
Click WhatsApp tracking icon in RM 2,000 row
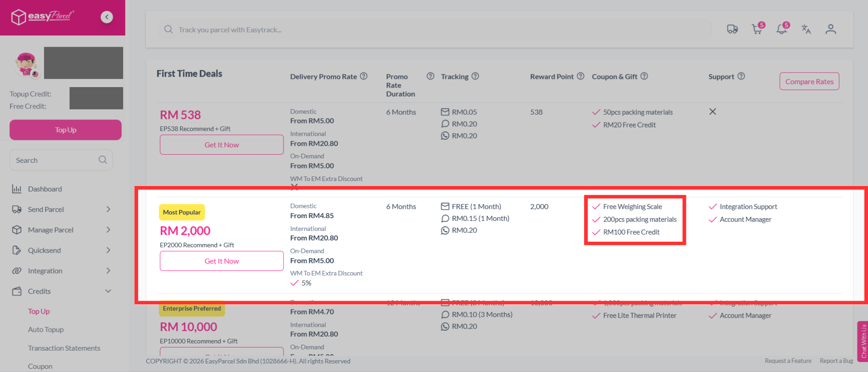click(445, 230)
